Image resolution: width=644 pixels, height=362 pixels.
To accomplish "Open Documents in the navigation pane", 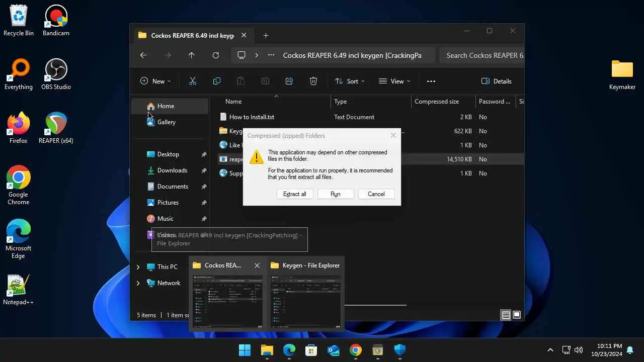I will tap(169, 187).
